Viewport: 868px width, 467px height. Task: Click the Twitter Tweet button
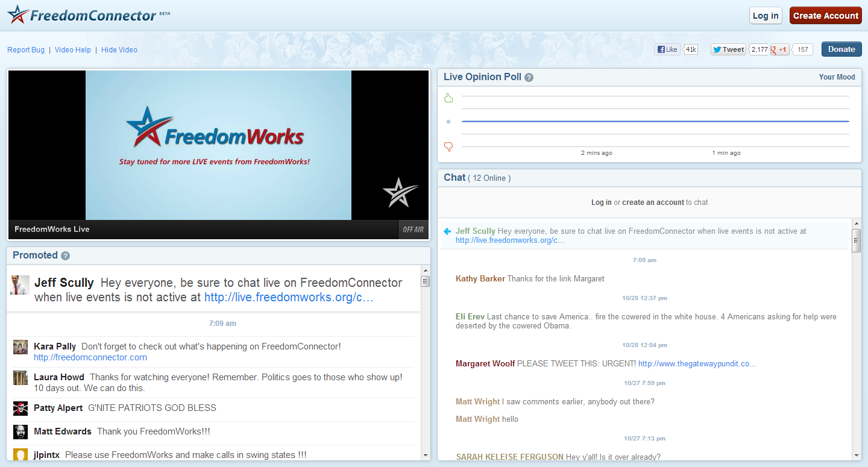pyautogui.click(x=729, y=49)
